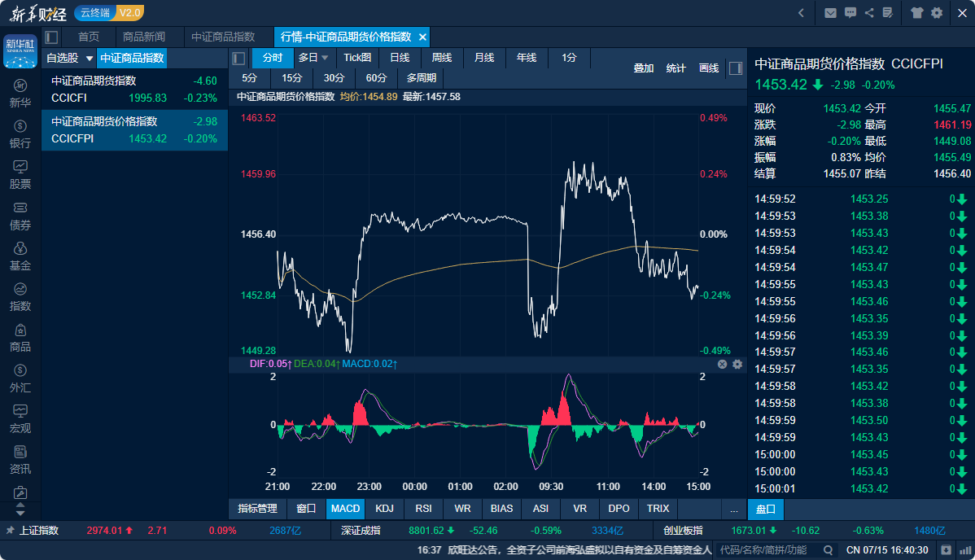The width and height of the screenshot is (975, 560).
Task: Expand the 自选股 dropdown list
Action: coord(90,59)
